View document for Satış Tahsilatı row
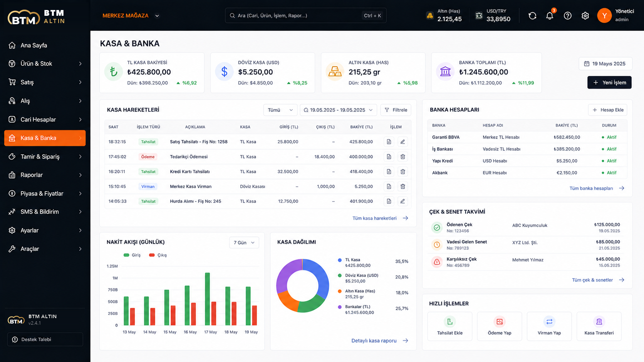 coord(389,142)
